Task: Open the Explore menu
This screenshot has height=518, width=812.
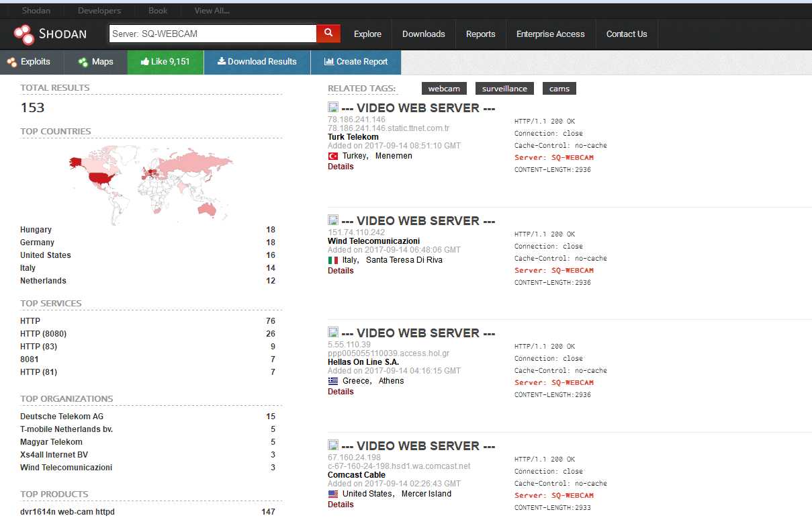Action: point(367,34)
